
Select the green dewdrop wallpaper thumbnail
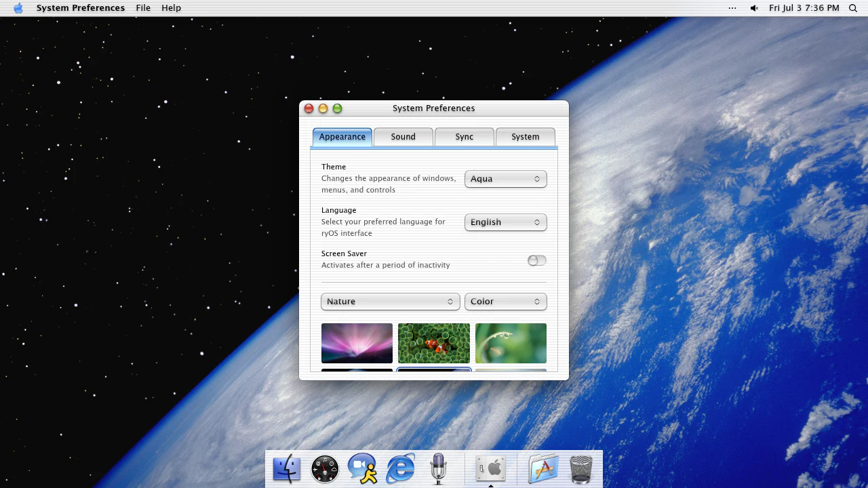[511, 343]
